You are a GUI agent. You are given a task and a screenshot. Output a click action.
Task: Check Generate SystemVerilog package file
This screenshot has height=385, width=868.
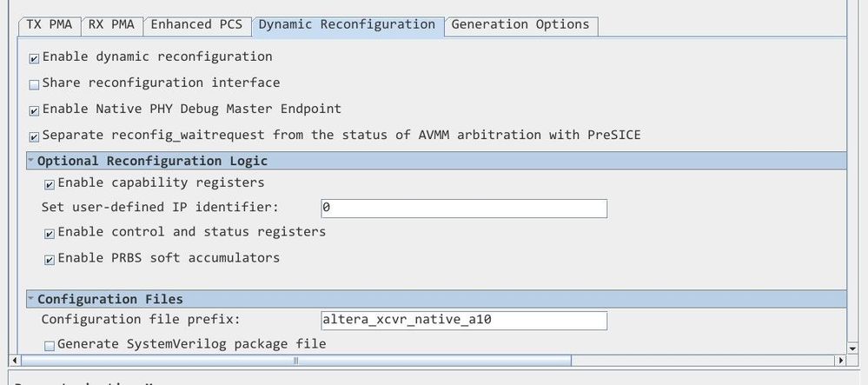tap(50, 345)
